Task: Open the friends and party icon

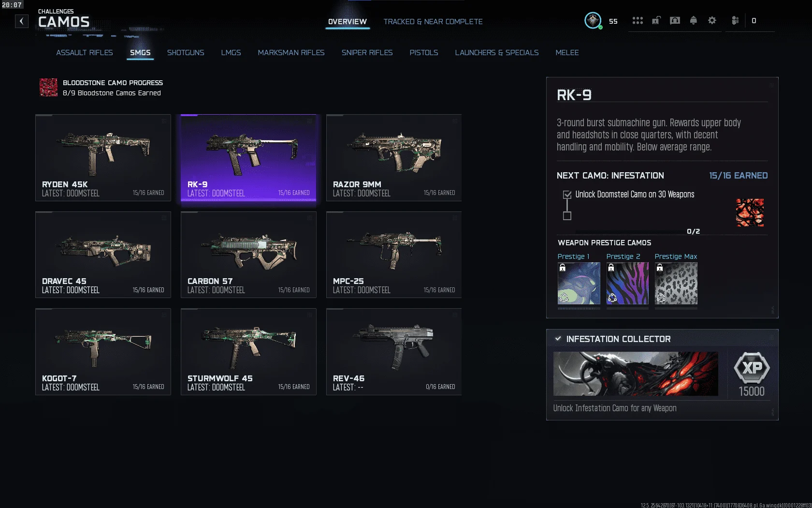Action: pos(735,20)
